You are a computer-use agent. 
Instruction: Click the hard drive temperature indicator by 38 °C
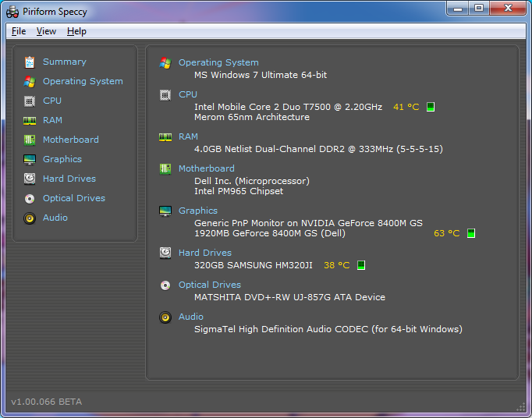pyautogui.click(x=361, y=265)
